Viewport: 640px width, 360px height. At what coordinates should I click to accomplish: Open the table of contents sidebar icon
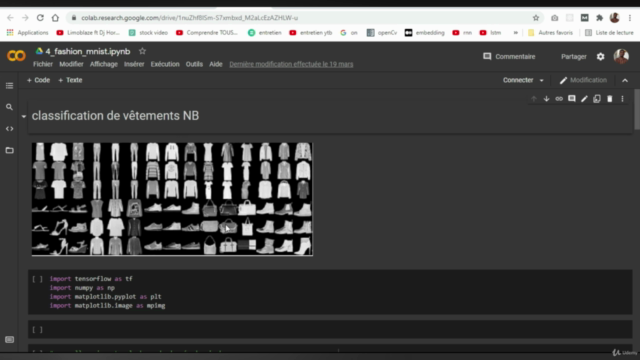(x=9, y=86)
